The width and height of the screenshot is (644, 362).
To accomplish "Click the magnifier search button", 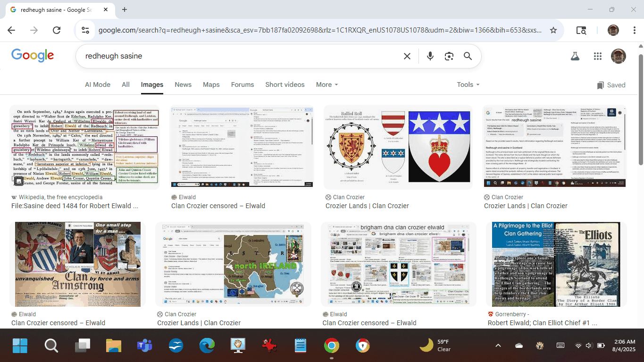I will pyautogui.click(x=468, y=56).
